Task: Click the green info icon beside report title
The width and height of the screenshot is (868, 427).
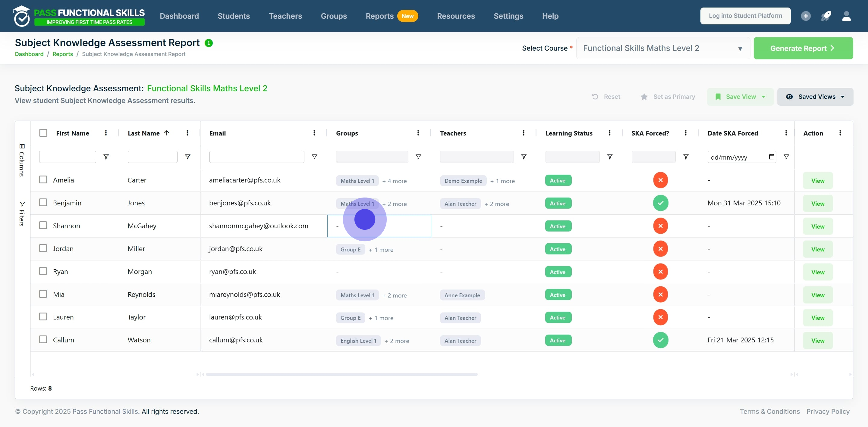Action: point(209,43)
